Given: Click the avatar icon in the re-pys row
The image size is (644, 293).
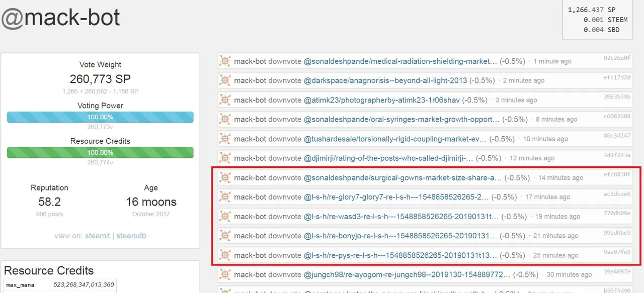Looking at the screenshot, I should pos(225,255).
